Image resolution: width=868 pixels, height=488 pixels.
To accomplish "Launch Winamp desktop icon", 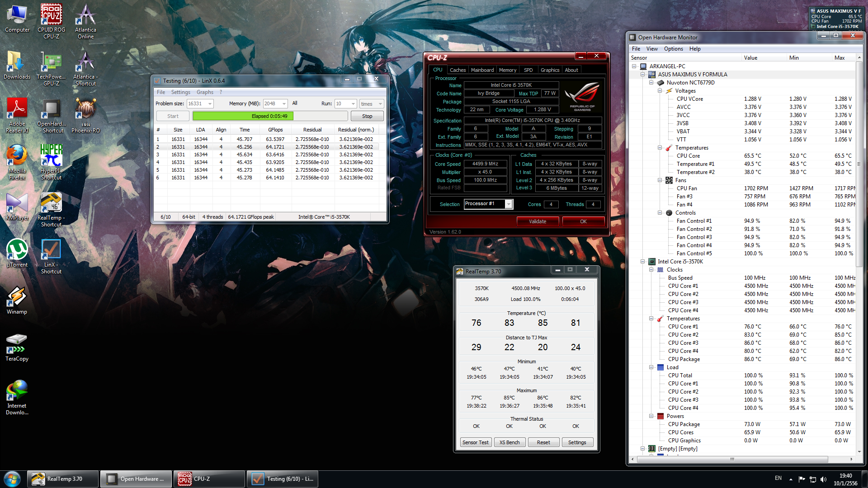I will [17, 300].
